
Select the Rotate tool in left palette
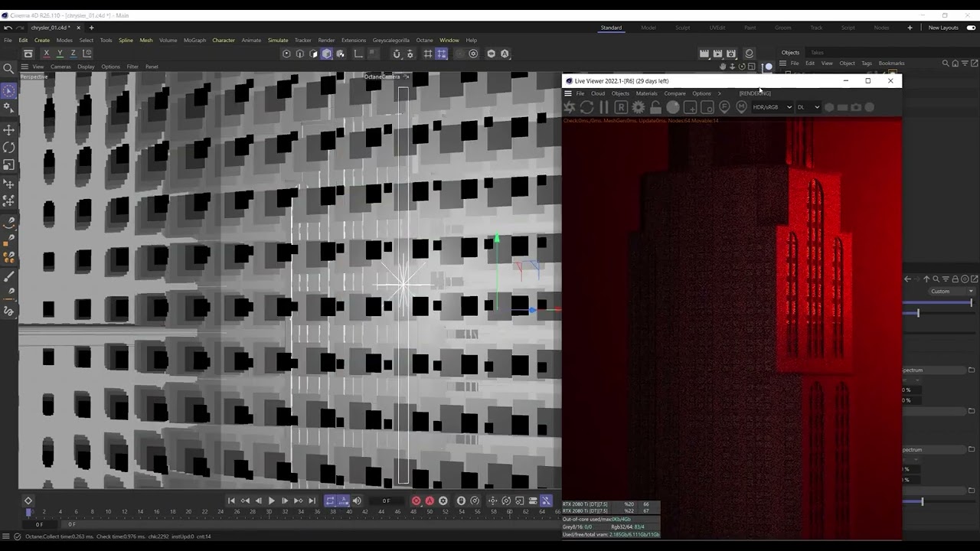pos(9,147)
